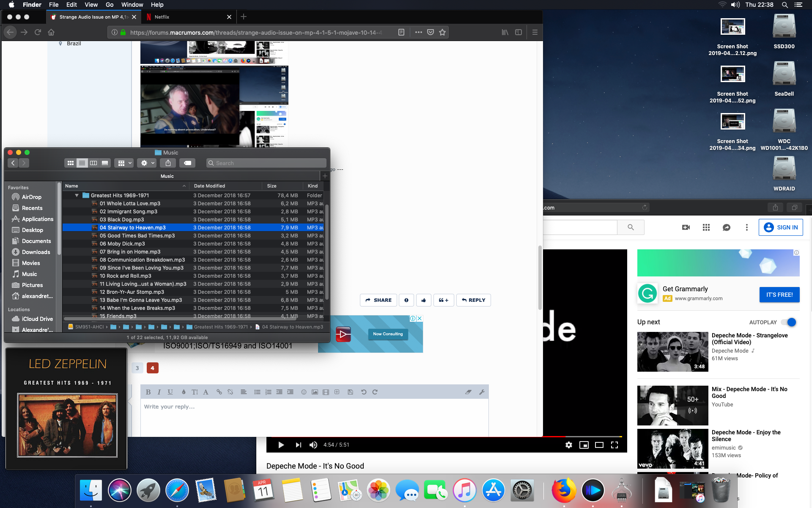
Task: Open YouTube apps grid icon
Action: (x=706, y=227)
